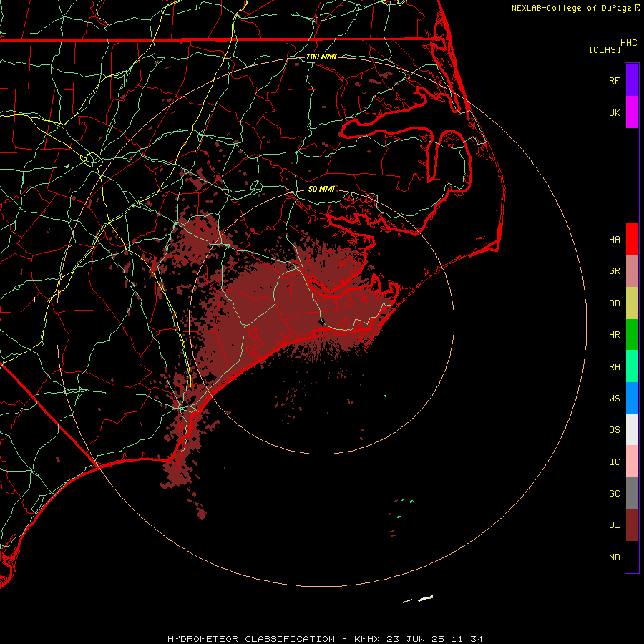Click the HHC product label
The image size is (644, 644).
coord(628,43)
